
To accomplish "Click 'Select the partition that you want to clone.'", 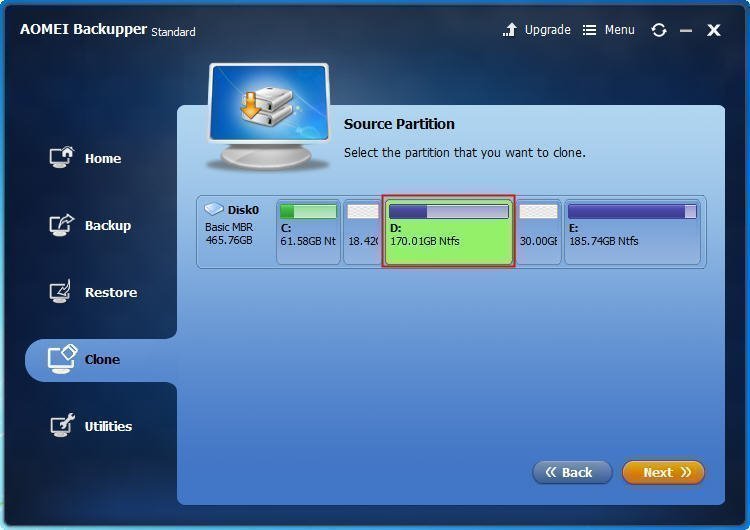I will point(464,153).
